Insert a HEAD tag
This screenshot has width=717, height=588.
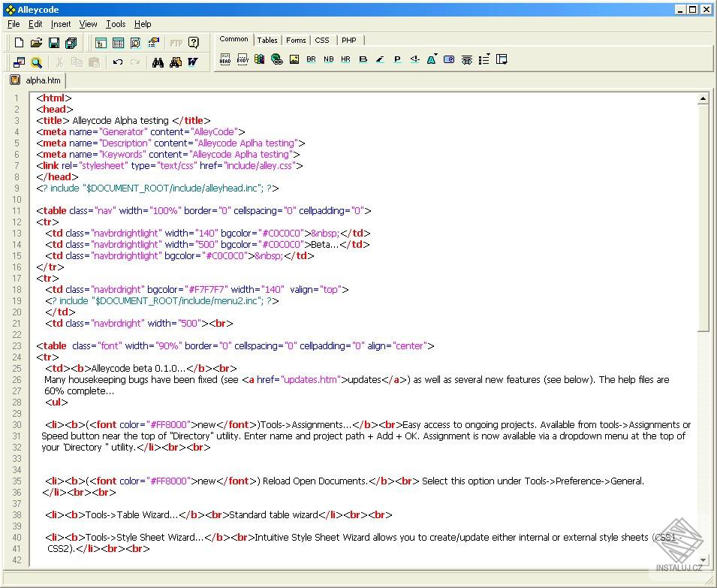pos(224,59)
